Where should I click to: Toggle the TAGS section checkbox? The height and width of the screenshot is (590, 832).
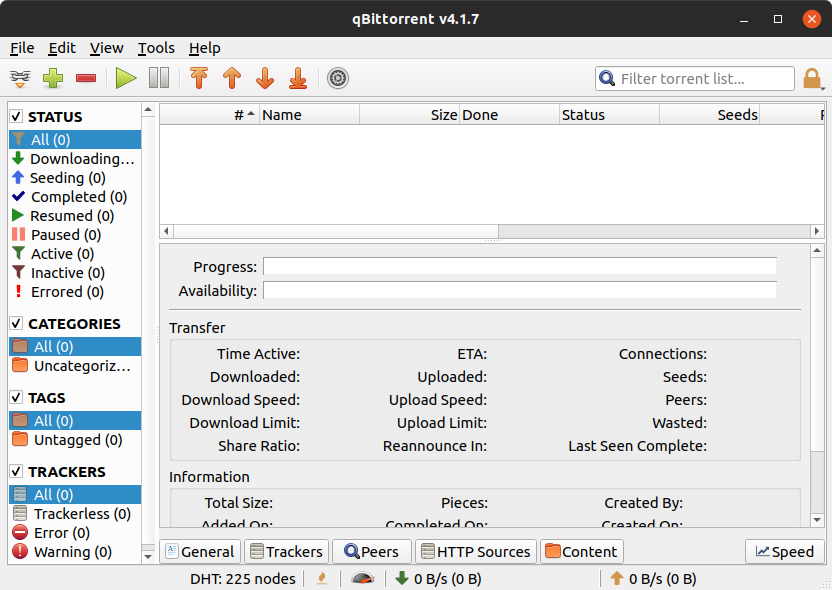[x=16, y=397]
